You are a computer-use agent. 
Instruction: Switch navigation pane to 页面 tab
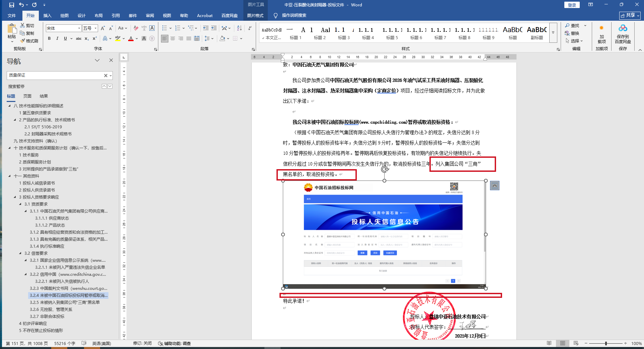point(27,96)
